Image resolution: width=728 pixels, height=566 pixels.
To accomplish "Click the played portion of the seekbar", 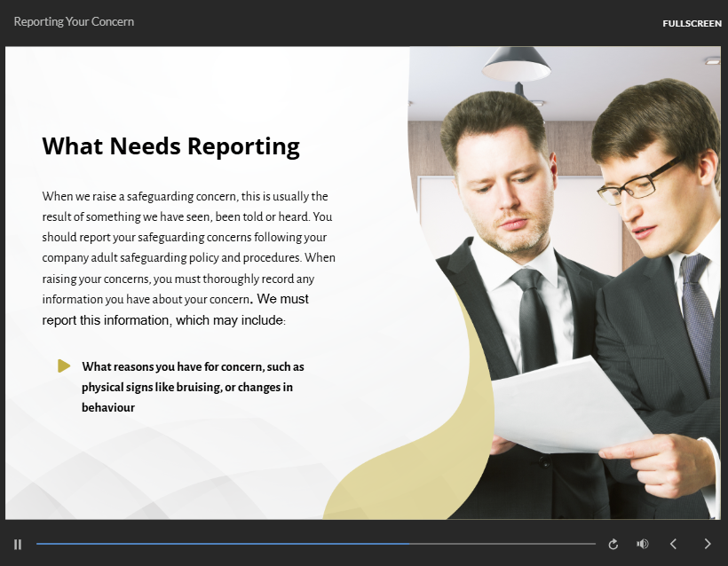I will pyautogui.click(x=222, y=544).
